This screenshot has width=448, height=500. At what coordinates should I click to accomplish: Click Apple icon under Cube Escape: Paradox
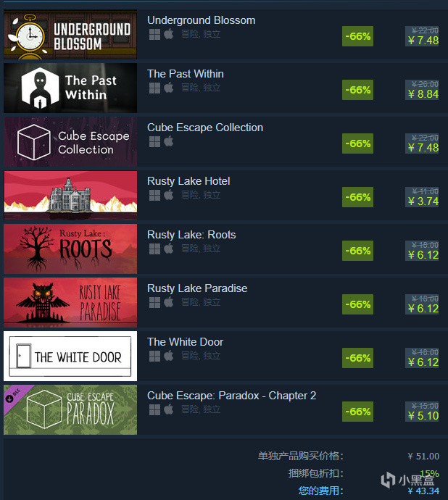169,409
